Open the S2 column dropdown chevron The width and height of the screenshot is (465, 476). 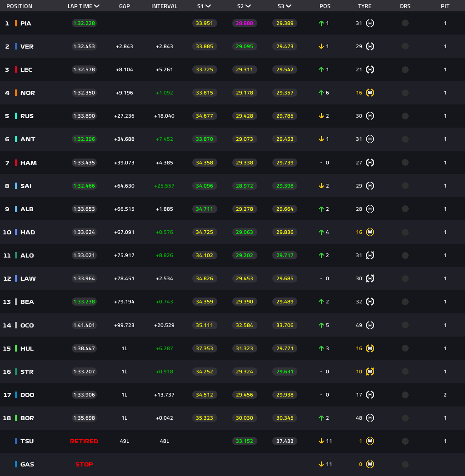pos(248,6)
